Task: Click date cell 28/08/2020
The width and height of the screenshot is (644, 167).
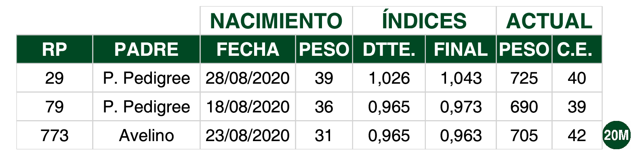Action: click(x=248, y=78)
